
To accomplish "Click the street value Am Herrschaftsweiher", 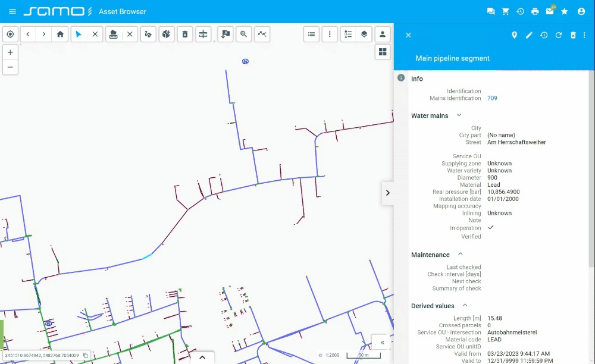I will tap(516, 142).
